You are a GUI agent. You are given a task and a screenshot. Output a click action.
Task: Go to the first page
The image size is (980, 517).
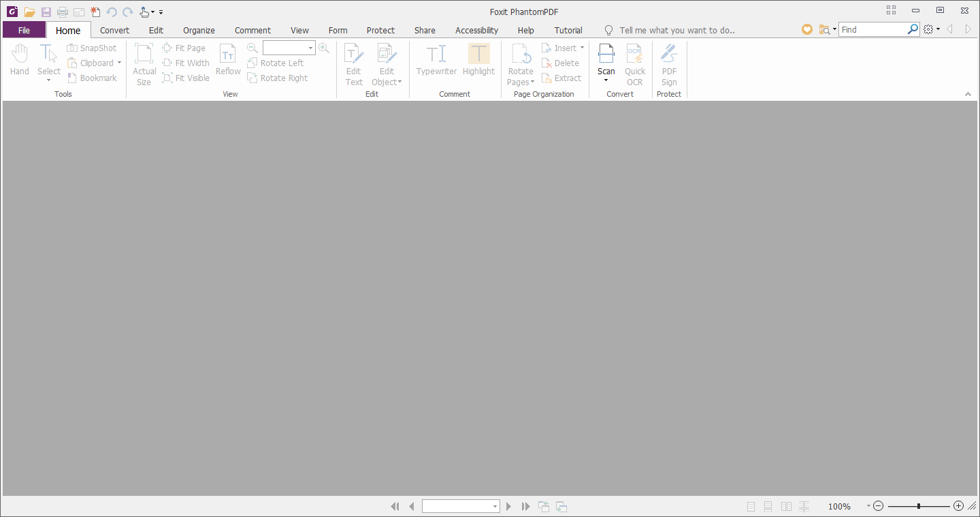(x=395, y=506)
